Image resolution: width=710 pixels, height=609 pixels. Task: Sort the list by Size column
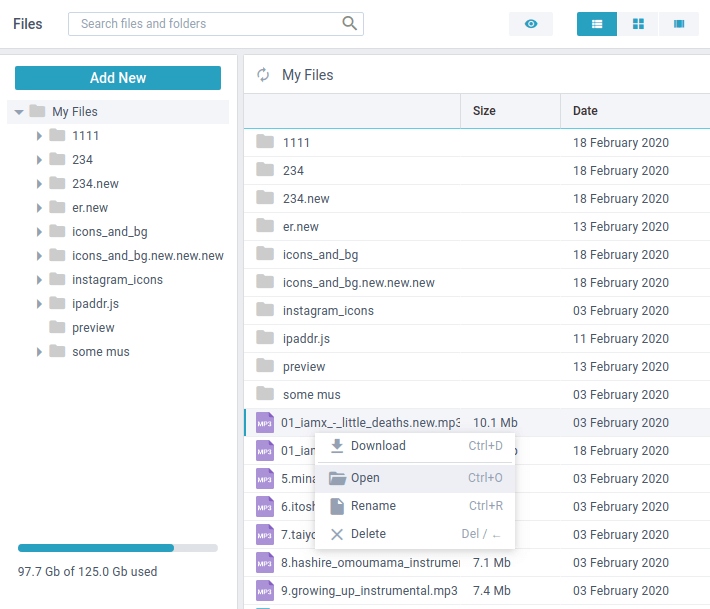pos(510,111)
